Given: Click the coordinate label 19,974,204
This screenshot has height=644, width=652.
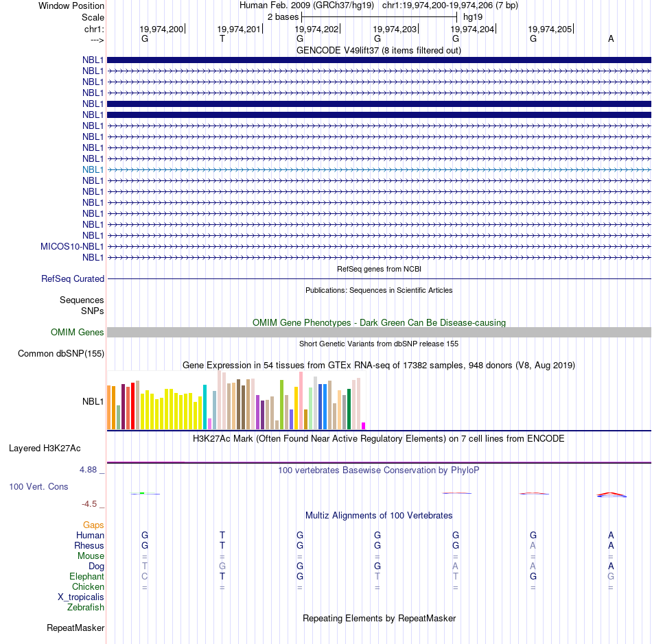Looking at the screenshot, I should point(472,29).
